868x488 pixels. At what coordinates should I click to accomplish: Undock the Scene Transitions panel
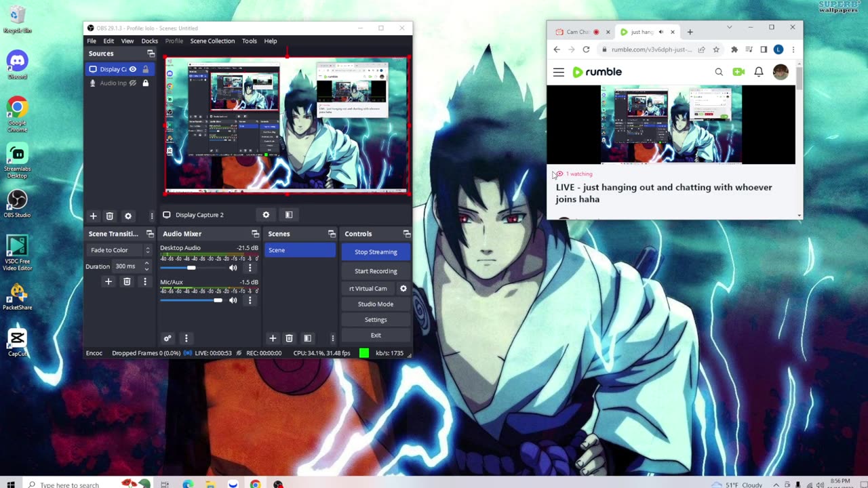151,234
